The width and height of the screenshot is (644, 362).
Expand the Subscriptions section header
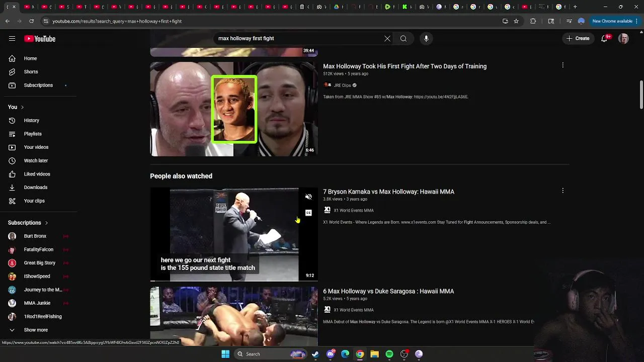point(28,223)
